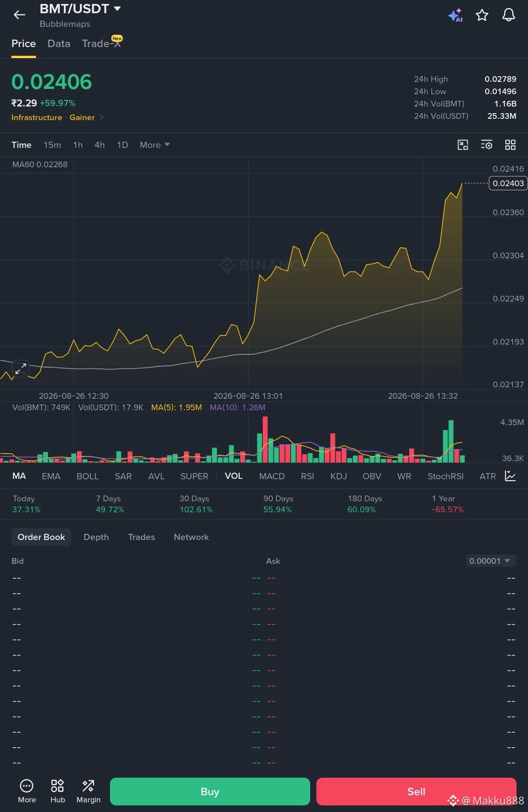Image resolution: width=528 pixels, height=812 pixels.
Task: Open the Infrastructure category link
Action: coord(37,117)
